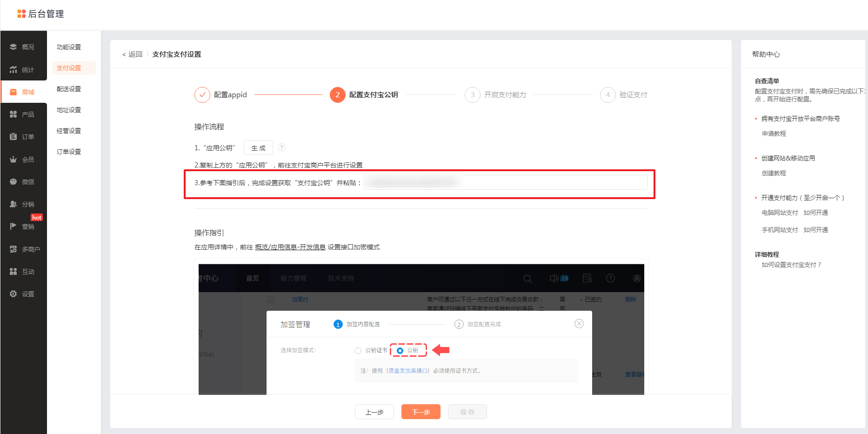
Task: Click the question mark help icon beside 生成
Action: coord(281,147)
